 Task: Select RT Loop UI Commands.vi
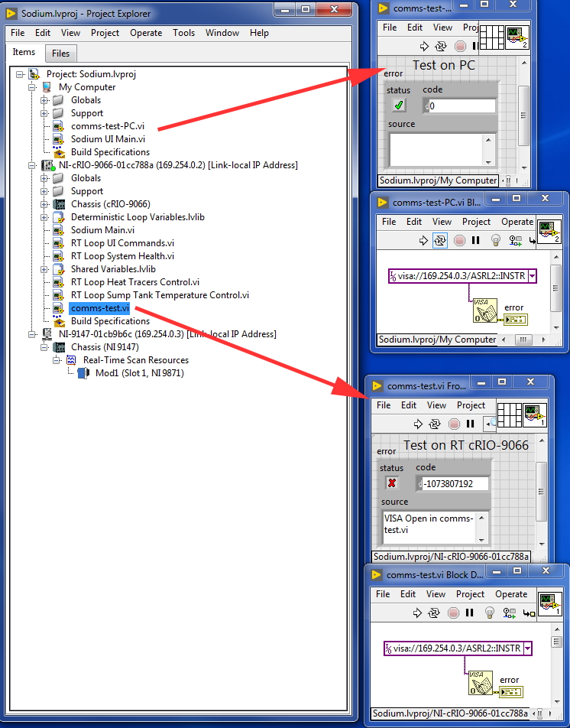[122, 243]
